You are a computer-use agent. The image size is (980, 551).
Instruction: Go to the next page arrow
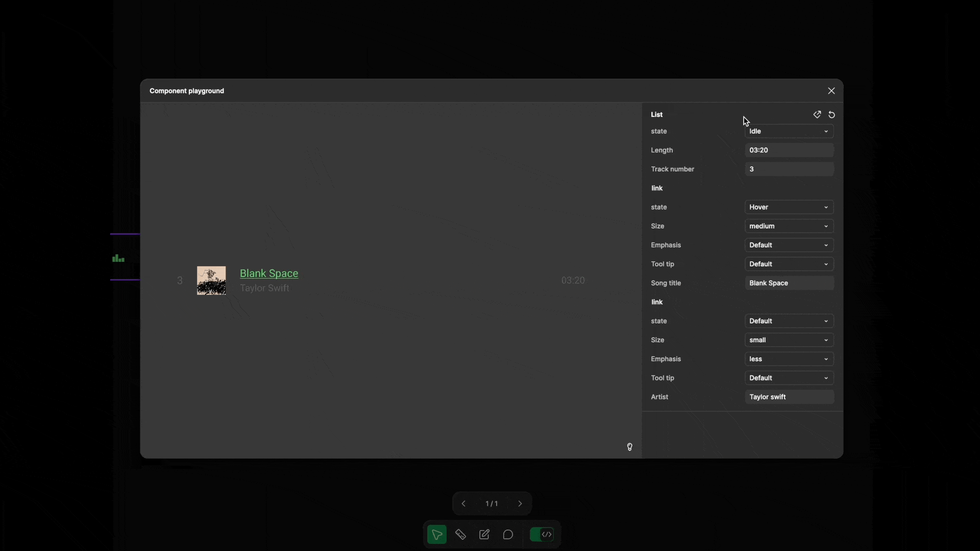tap(520, 504)
